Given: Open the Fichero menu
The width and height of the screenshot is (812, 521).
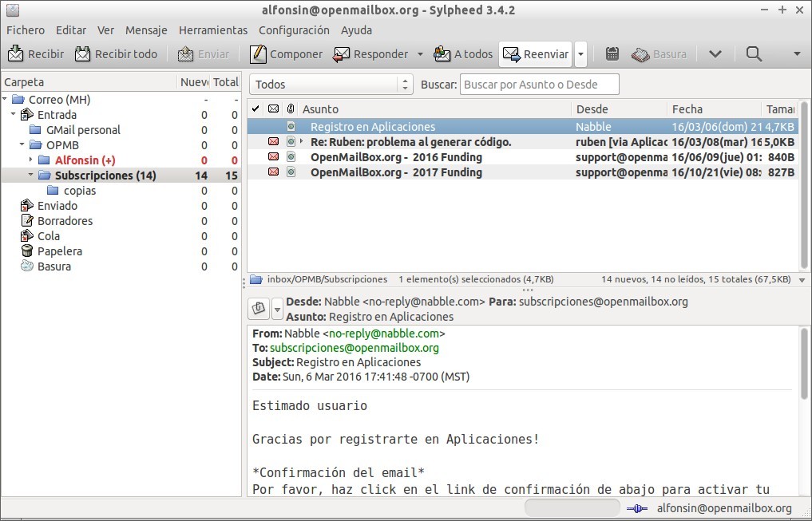Looking at the screenshot, I should 26,30.
